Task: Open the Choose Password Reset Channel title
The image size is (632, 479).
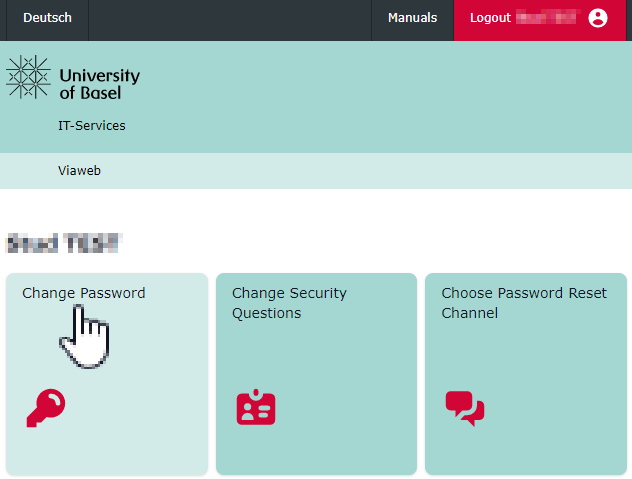Action: (524, 303)
